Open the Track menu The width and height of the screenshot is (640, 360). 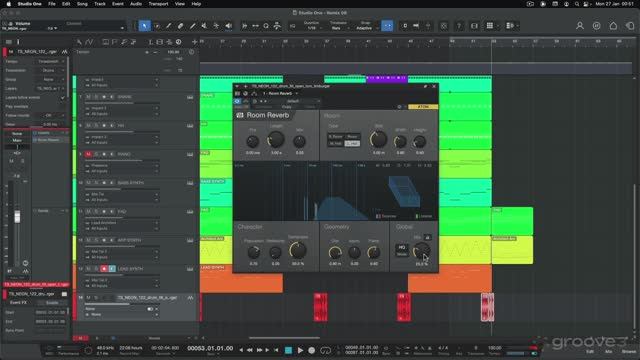tap(100, 4)
